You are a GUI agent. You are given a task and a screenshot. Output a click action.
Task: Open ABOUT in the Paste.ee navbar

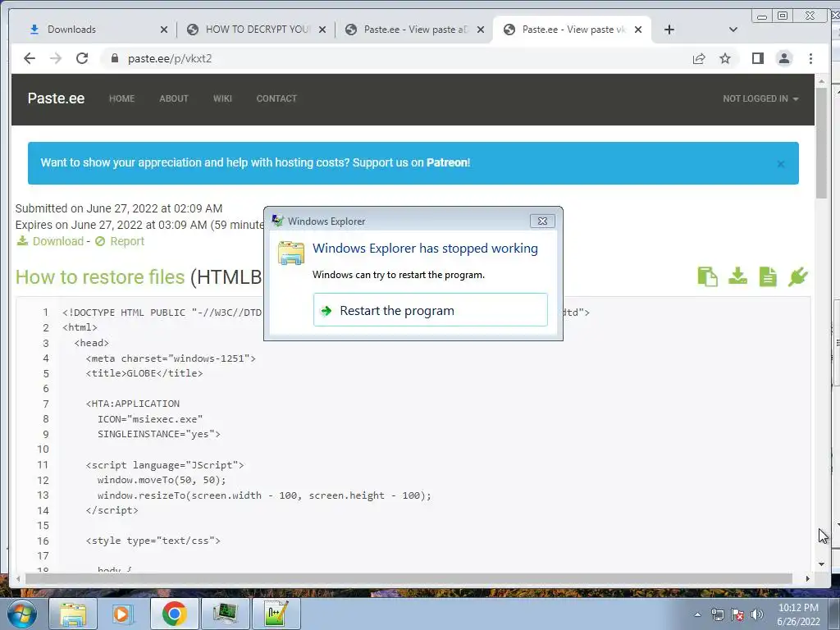174,98
